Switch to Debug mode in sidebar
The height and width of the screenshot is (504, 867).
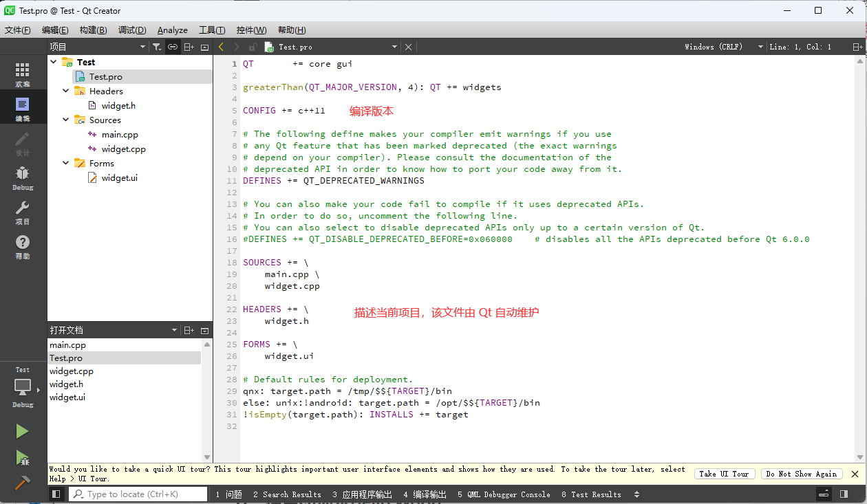23,177
